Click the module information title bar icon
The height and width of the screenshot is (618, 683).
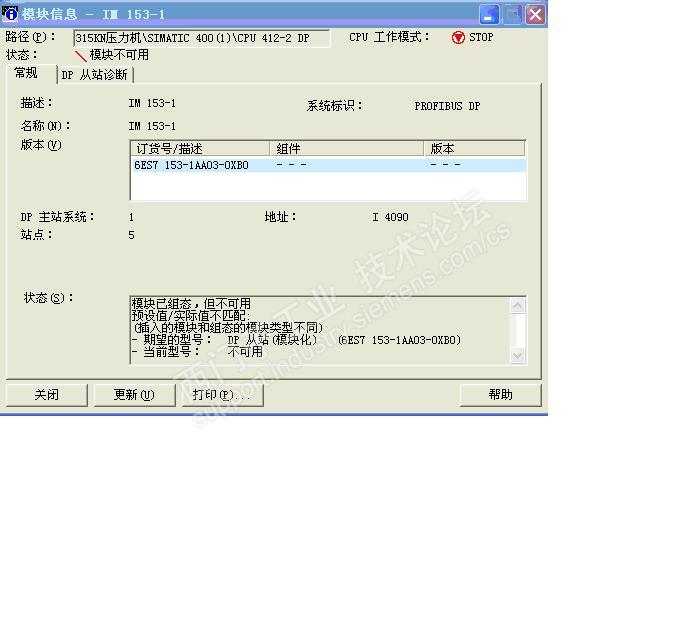coord(10,14)
